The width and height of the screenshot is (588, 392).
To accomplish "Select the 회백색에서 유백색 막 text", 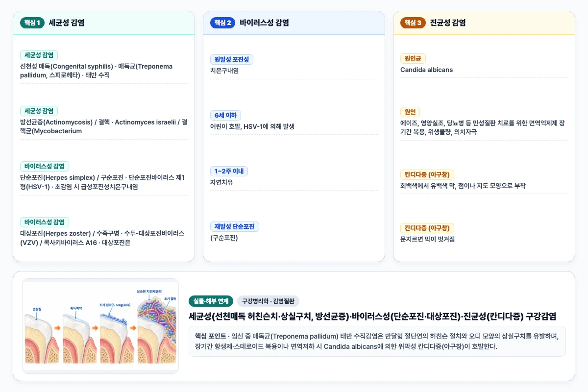I will click(463, 186).
